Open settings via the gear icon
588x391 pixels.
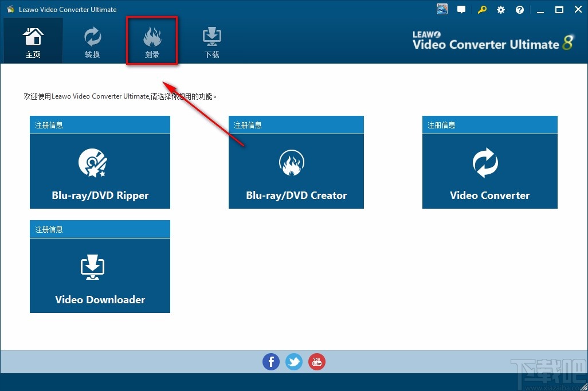coord(500,9)
